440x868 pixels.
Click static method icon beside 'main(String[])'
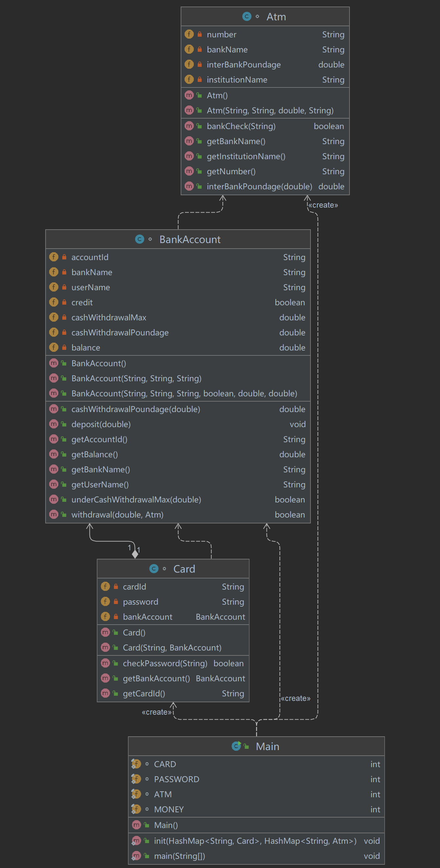coord(136,856)
